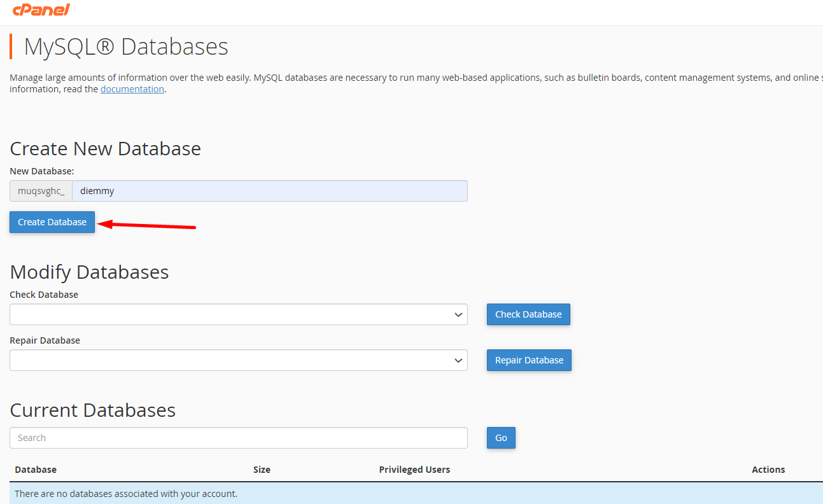823x504 pixels.
Task: Click the Database column header
Action: (36, 470)
